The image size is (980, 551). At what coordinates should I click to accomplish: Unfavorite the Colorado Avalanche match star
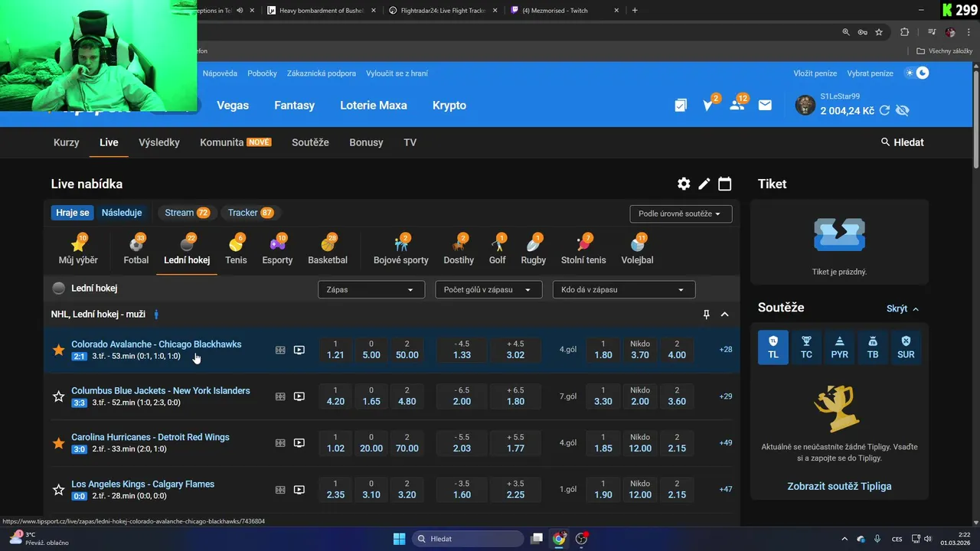click(59, 350)
